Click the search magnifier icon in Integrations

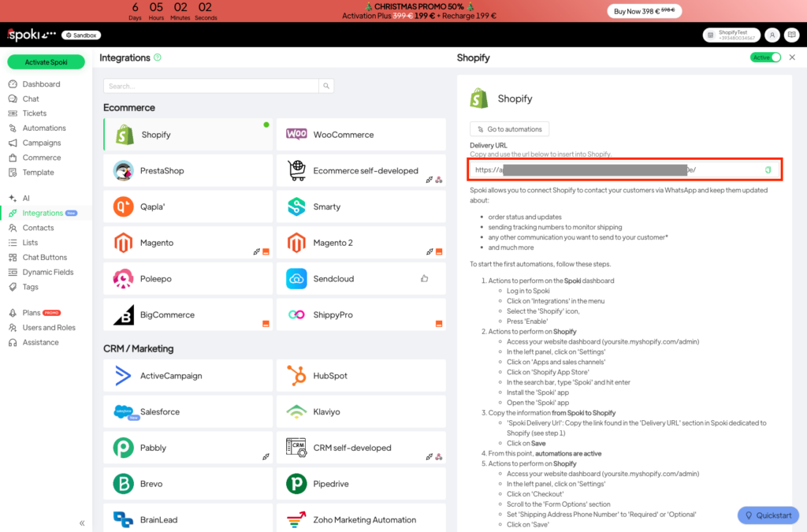point(326,86)
